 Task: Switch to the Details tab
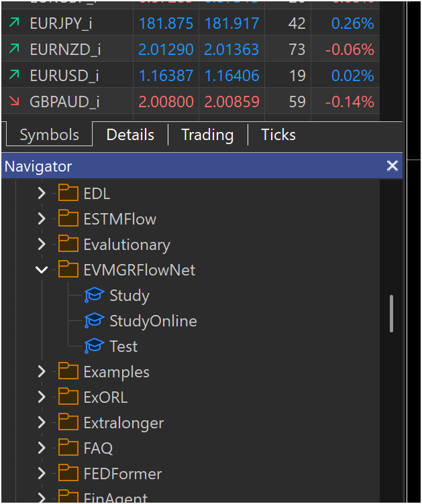(x=130, y=135)
